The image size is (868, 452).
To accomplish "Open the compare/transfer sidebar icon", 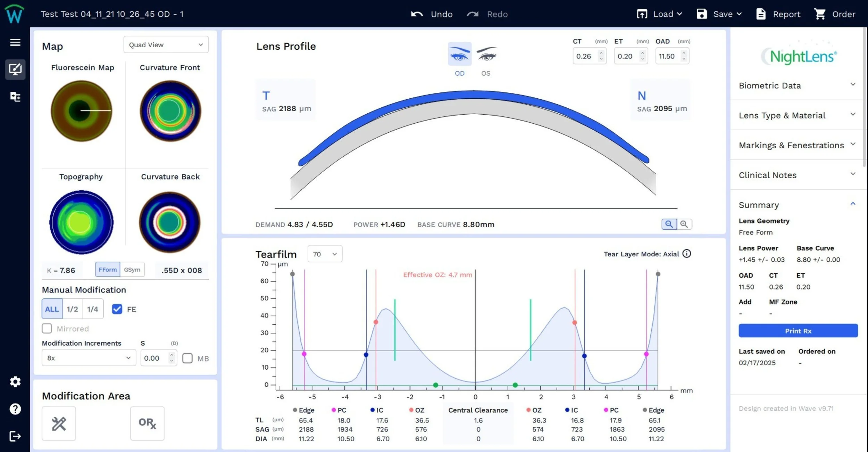I will pos(15,97).
